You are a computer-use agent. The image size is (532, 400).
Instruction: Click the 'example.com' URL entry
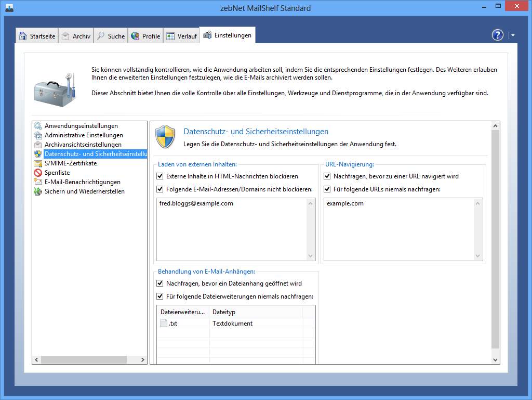pos(345,203)
